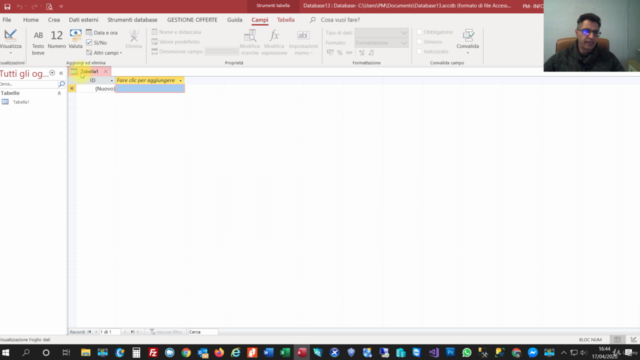Open the Guida tab

(234, 20)
